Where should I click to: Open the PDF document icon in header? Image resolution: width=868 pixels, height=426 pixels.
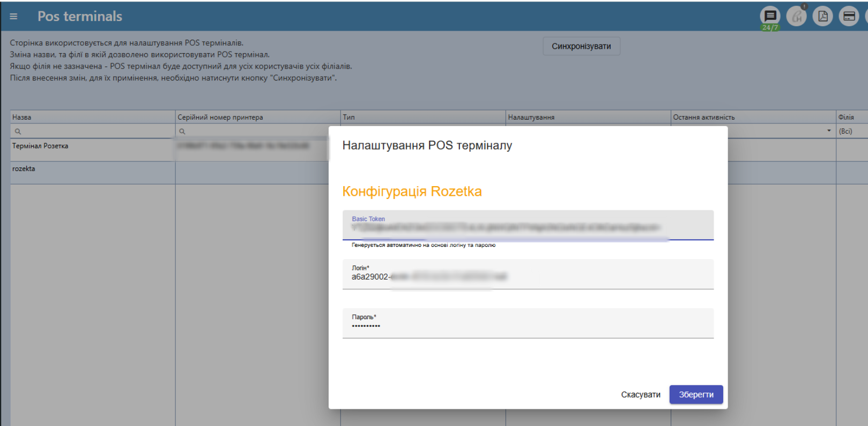[x=823, y=17]
